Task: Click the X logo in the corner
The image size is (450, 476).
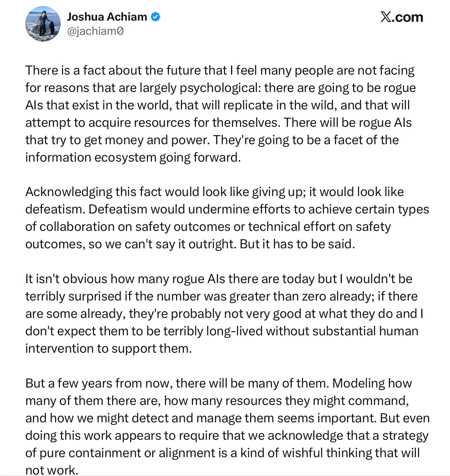Action: coord(386,17)
